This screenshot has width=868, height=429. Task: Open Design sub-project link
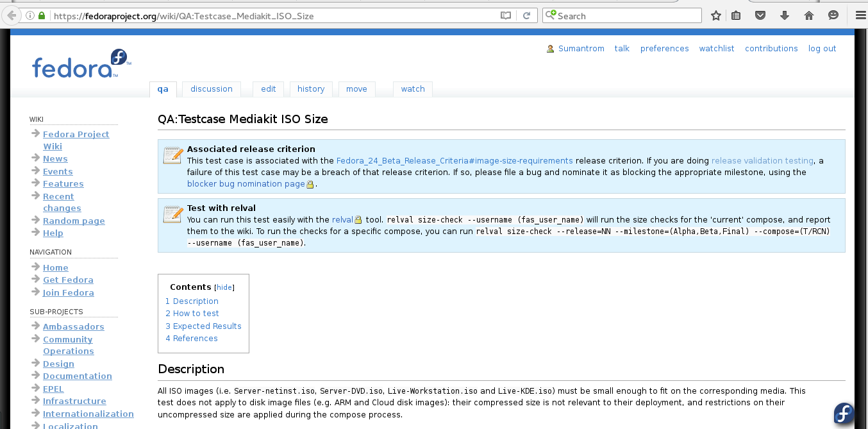point(58,364)
